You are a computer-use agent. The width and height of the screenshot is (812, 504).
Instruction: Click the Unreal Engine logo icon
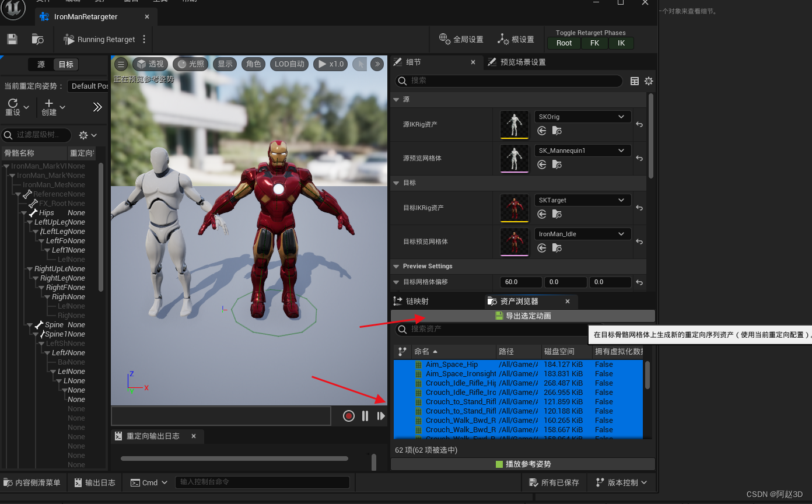(13, 8)
